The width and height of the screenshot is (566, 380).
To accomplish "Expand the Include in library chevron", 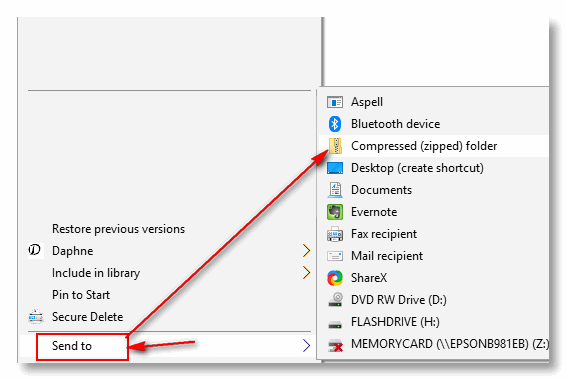I will tap(306, 272).
